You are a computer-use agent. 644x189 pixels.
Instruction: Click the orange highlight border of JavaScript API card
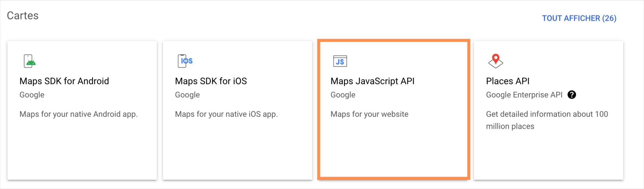[394, 41]
